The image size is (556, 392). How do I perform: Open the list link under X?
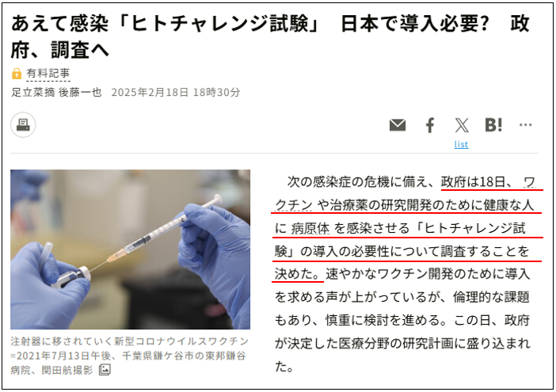click(x=461, y=144)
